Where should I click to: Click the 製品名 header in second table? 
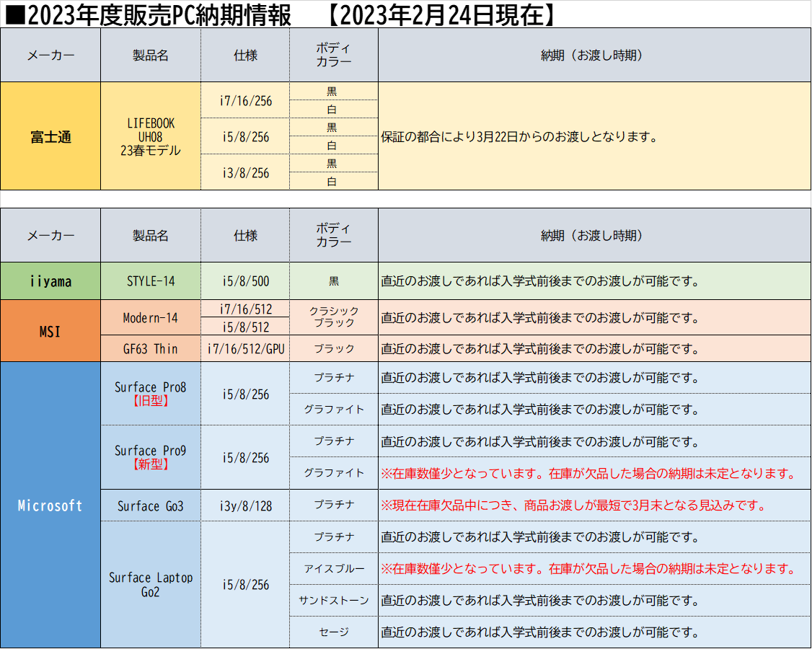tap(151, 235)
